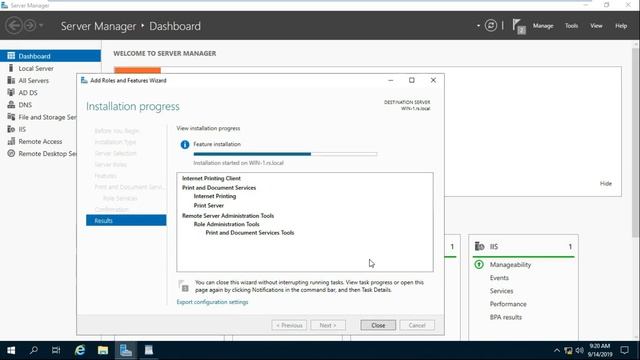Select Internet Printing Client in results list
The image size is (640, 360).
point(211,178)
